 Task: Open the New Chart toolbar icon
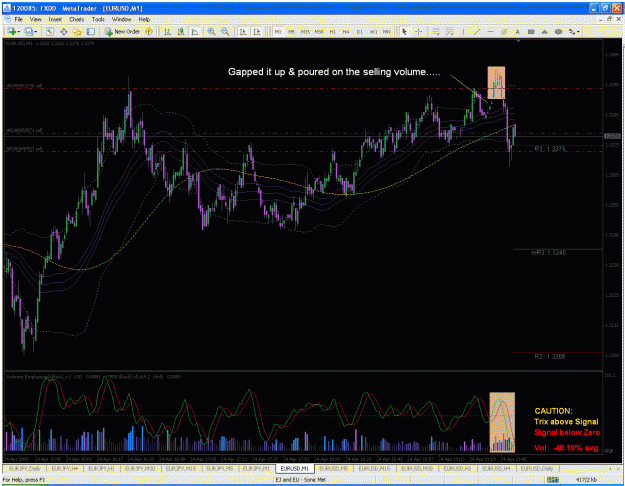tap(11, 31)
